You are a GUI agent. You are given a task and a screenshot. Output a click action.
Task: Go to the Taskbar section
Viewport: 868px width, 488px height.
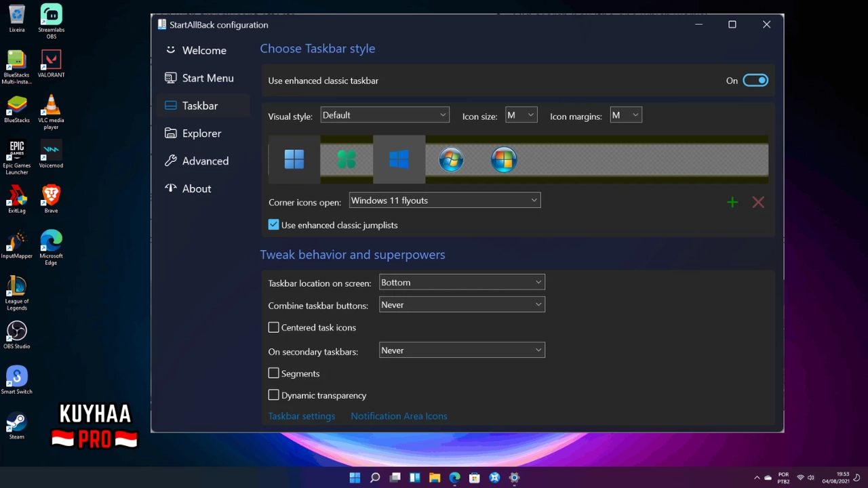[203, 106]
